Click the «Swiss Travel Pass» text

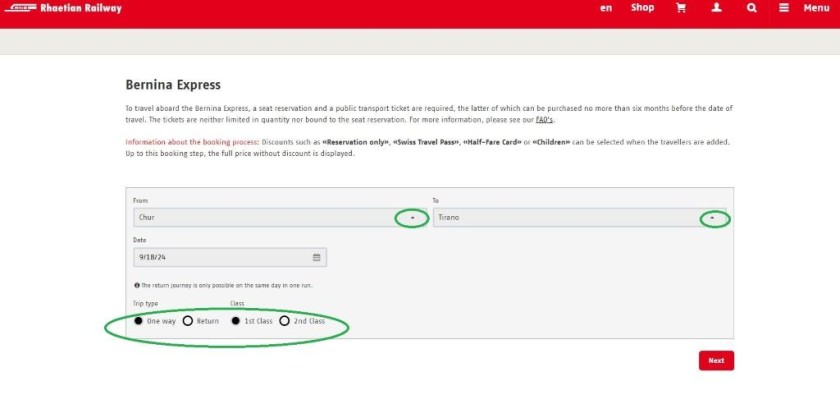[426, 143]
